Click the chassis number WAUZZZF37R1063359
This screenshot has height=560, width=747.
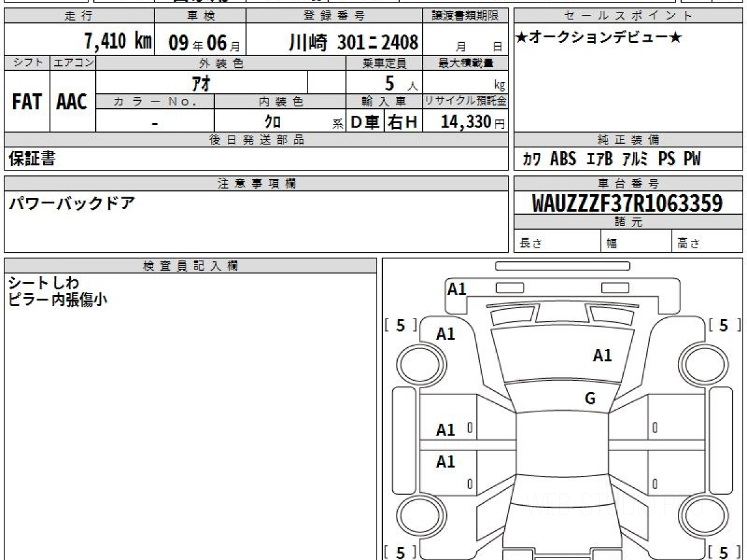tap(627, 203)
